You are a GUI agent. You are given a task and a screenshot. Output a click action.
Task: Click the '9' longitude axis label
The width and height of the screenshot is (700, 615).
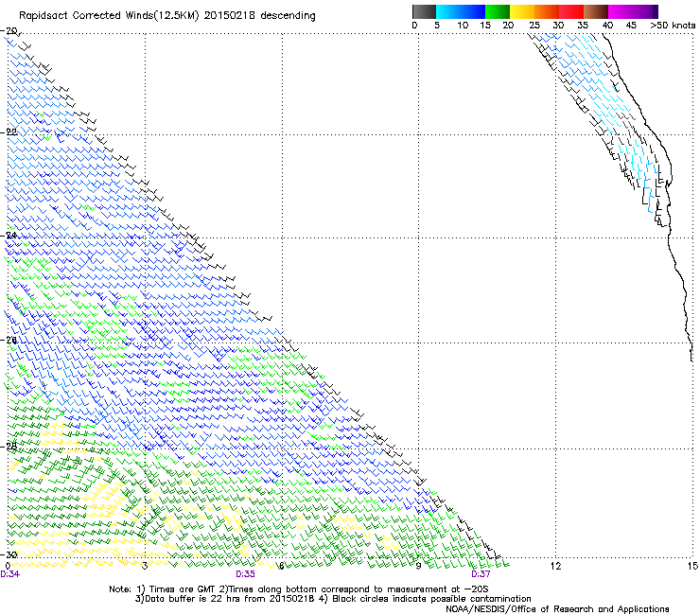[x=418, y=567]
